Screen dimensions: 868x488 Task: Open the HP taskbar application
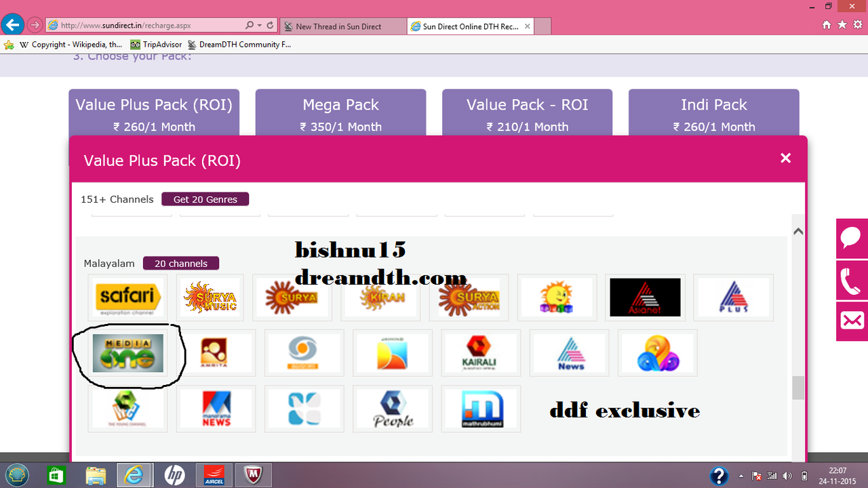(174, 475)
